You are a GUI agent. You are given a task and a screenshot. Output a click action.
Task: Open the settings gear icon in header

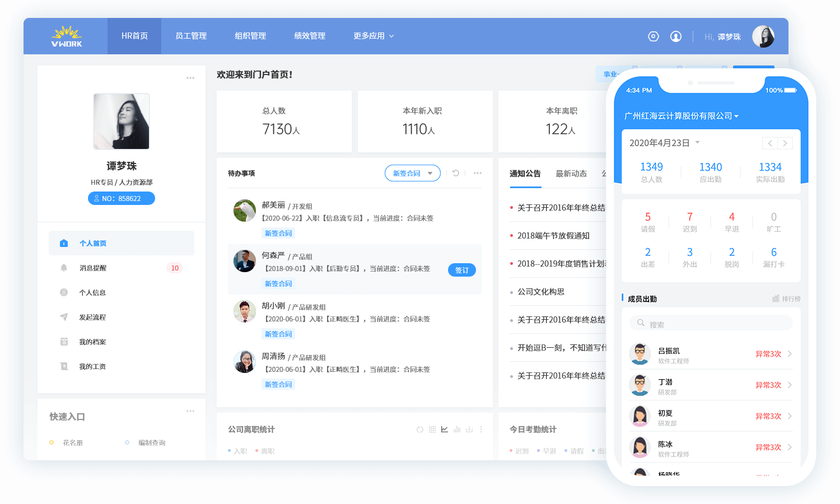[654, 36]
